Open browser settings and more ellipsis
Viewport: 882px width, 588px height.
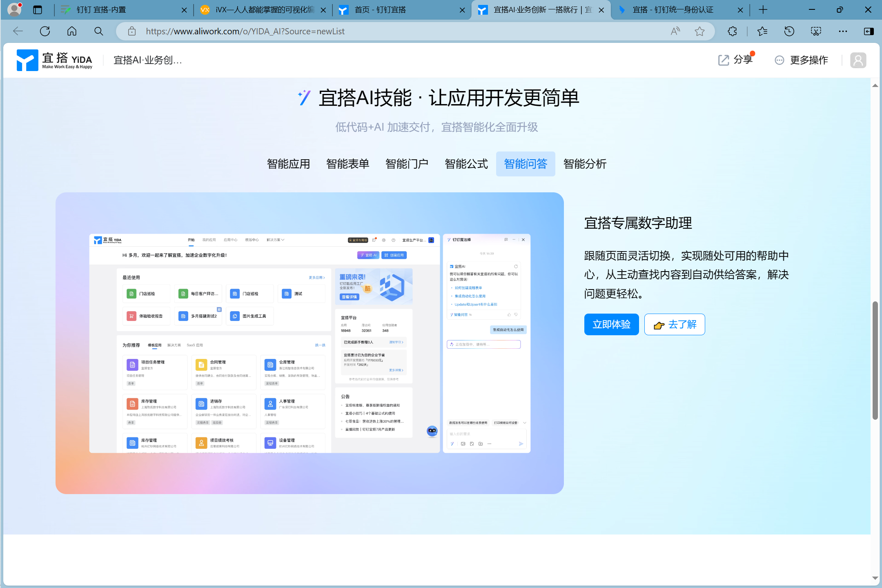[843, 31]
